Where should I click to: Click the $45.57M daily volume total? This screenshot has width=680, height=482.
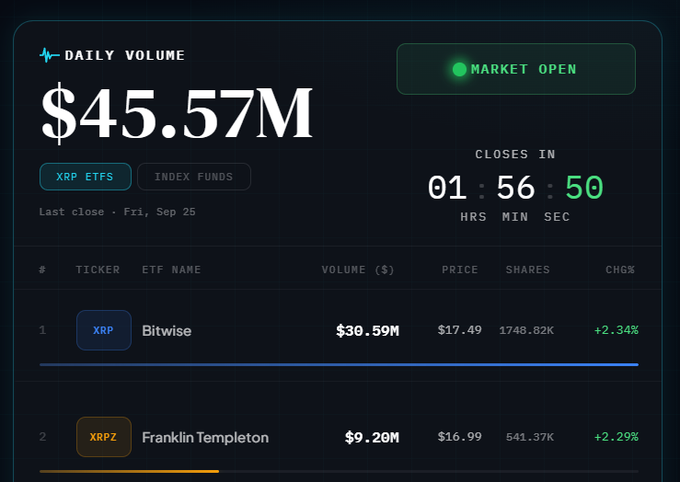point(177,113)
